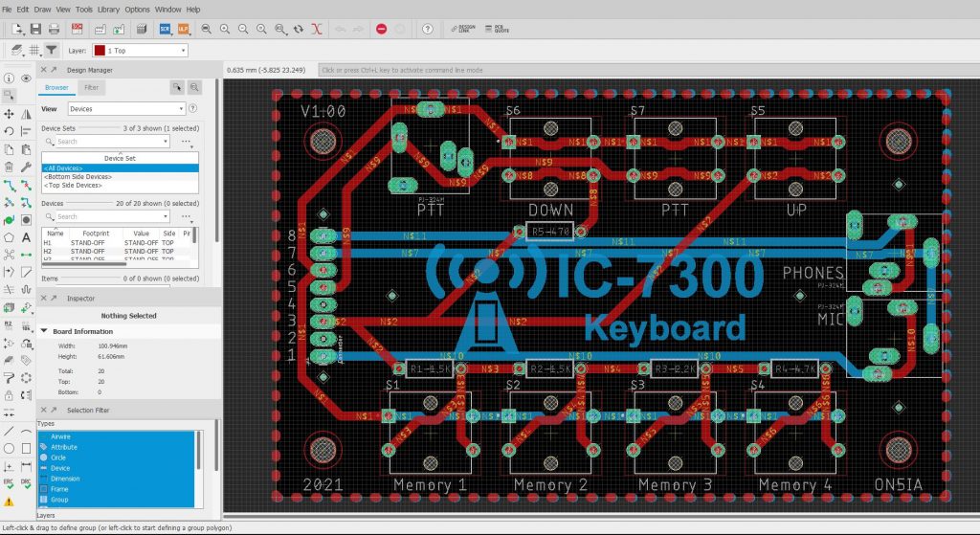Open Device Sets search dropdown arrow
980x535 pixels.
(x=166, y=142)
